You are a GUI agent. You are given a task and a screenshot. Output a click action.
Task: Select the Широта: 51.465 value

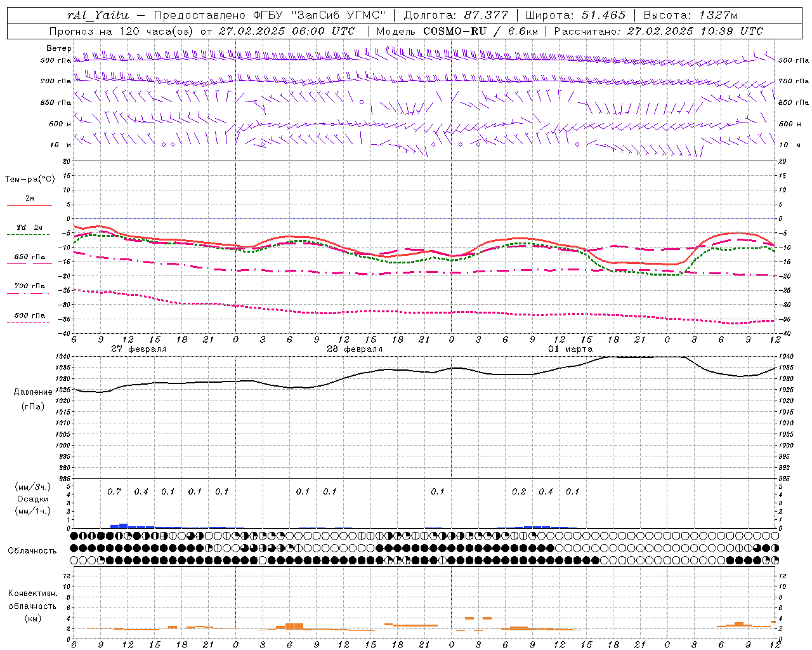pyautogui.click(x=575, y=15)
